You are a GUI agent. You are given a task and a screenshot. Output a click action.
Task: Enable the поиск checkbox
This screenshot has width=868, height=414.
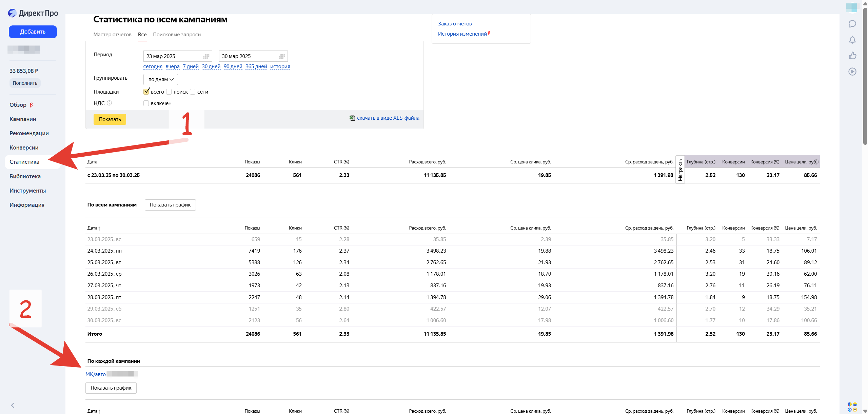coord(169,92)
